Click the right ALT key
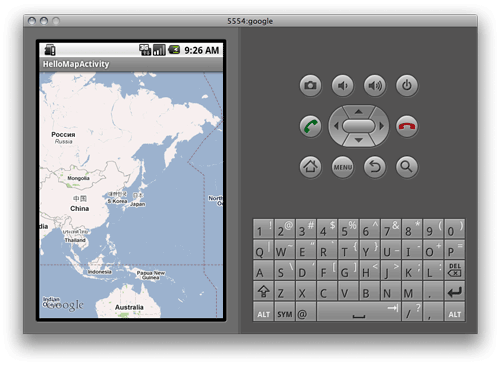The height and width of the screenshot is (365, 500). (454, 312)
